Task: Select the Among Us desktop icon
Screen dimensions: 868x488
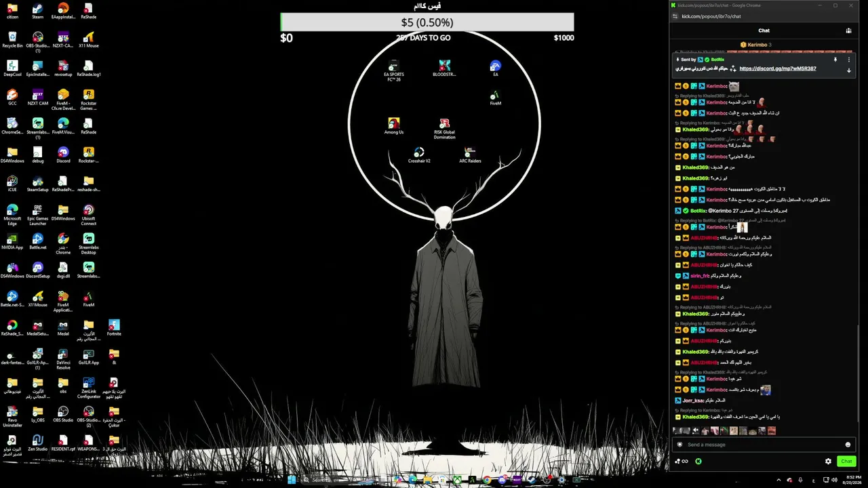Action: click(394, 126)
